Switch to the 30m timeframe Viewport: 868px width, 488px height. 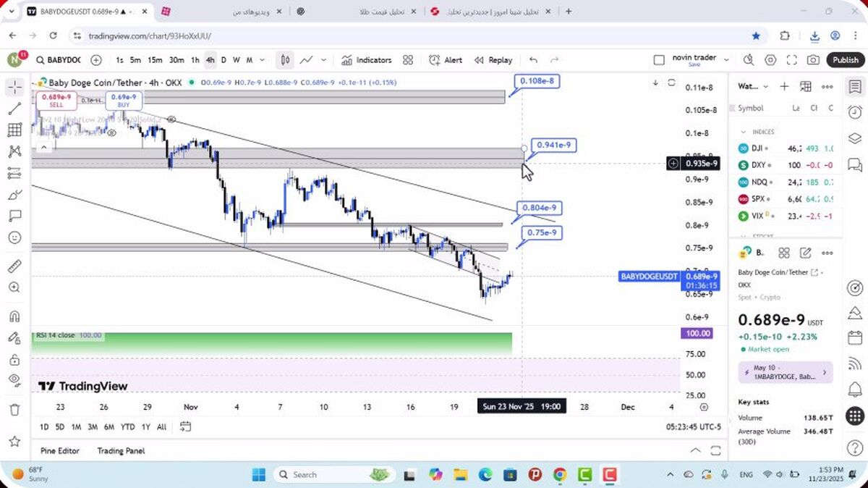[176, 60]
